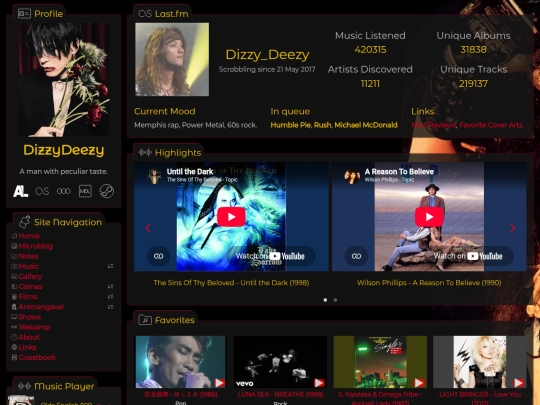Open the Films page
The width and height of the screenshot is (540, 405).
(28, 297)
